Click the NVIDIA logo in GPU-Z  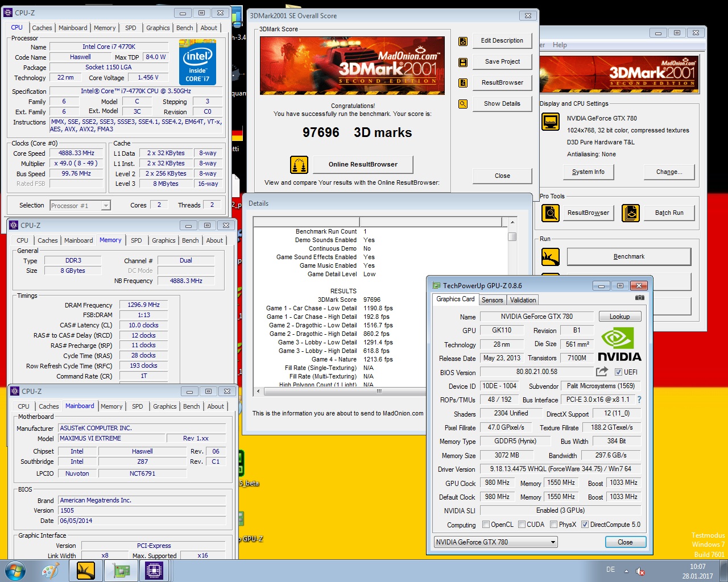point(619,344)
